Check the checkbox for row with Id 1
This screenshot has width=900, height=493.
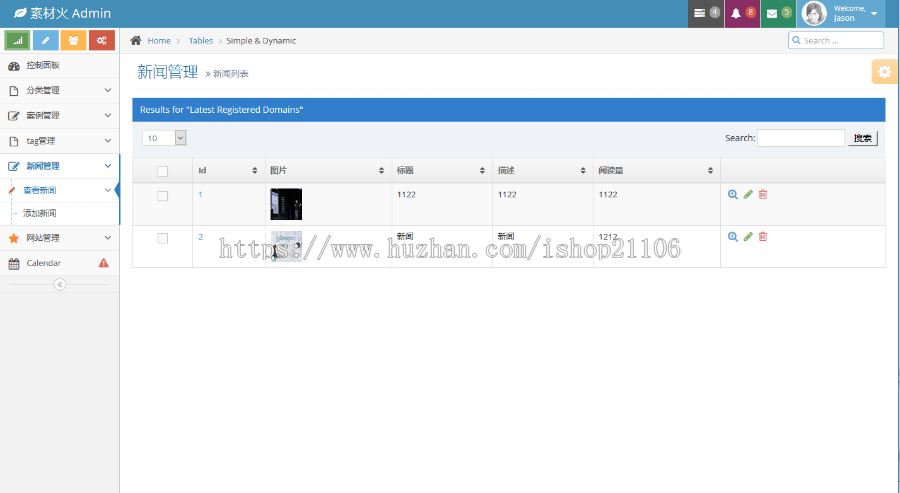tap(162, 196)
